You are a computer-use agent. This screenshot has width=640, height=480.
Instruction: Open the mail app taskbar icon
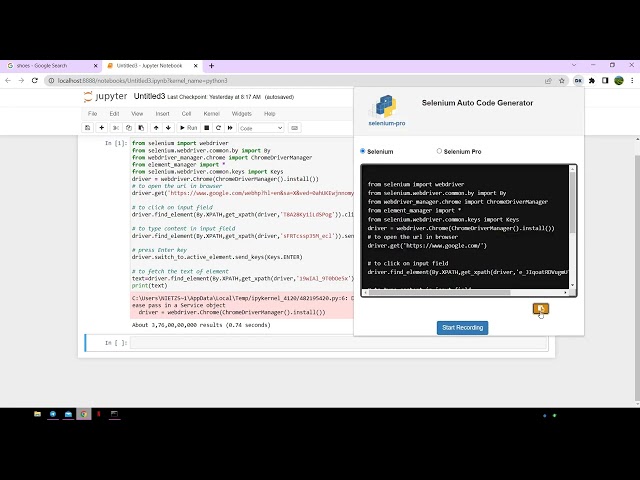coord(68,414)
